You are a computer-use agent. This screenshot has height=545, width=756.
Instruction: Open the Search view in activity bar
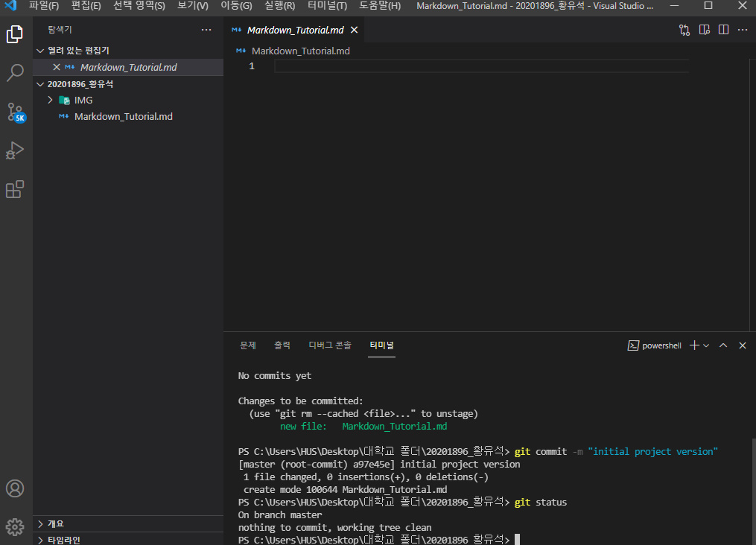pyautogui.click(x=15, y=73)
